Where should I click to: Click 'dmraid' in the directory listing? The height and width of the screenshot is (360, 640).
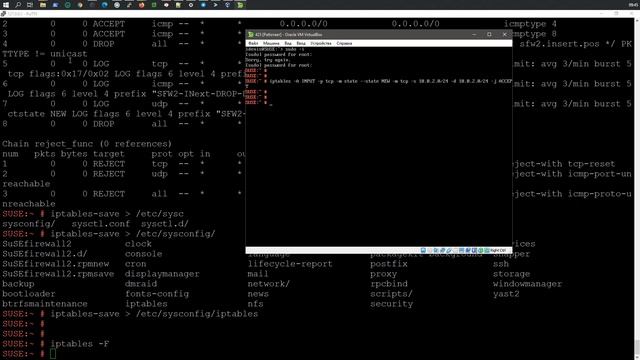(x=141, y=284)
